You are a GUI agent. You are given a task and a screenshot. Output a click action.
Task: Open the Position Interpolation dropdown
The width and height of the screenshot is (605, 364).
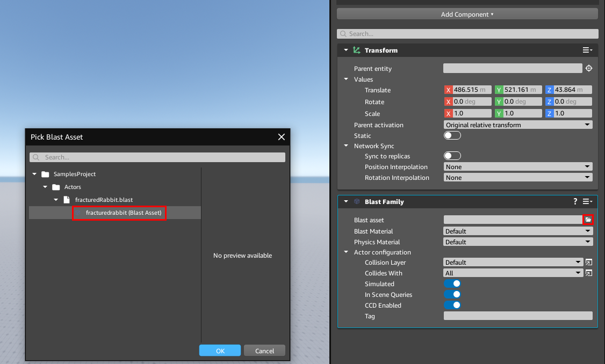517,166
